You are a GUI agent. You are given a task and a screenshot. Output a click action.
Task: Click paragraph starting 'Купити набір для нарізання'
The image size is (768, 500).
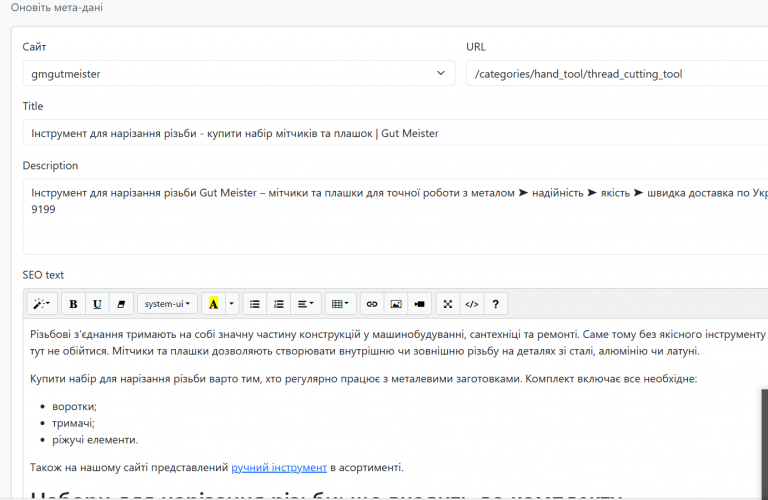pos(363,379)
